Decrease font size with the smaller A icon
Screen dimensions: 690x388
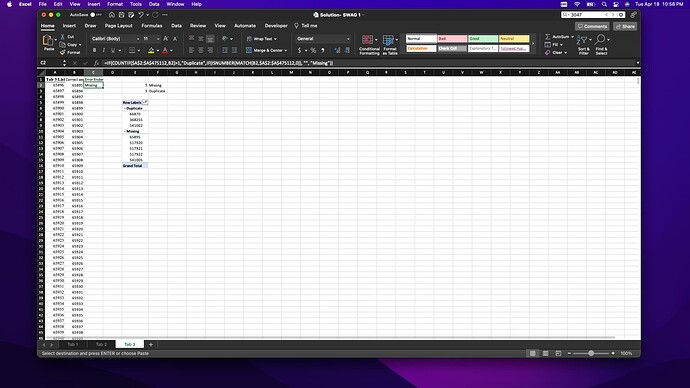click(175, 39)
